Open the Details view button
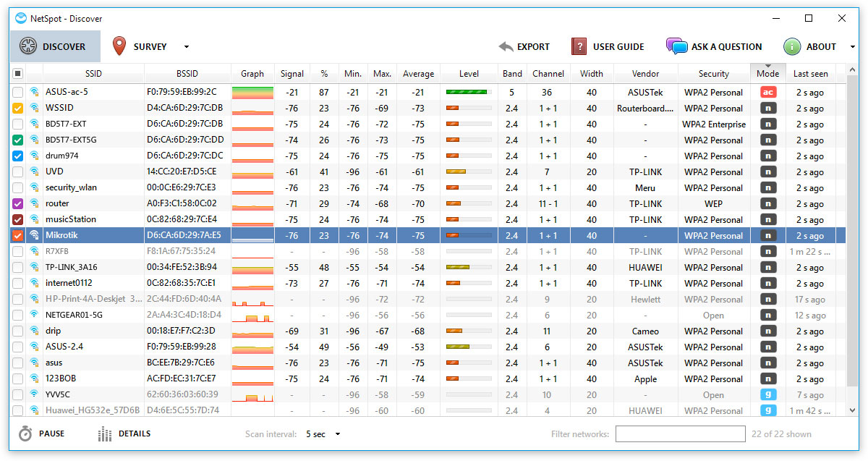Screen dimensions: 868x461 click(124, 433)
